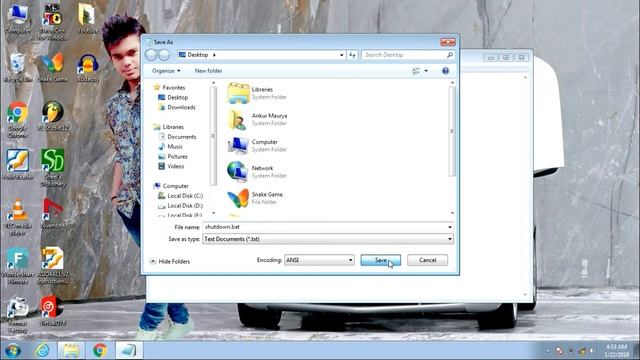Open Windows Explorer from the taskbar
The image size is (640, 360).
71,350
